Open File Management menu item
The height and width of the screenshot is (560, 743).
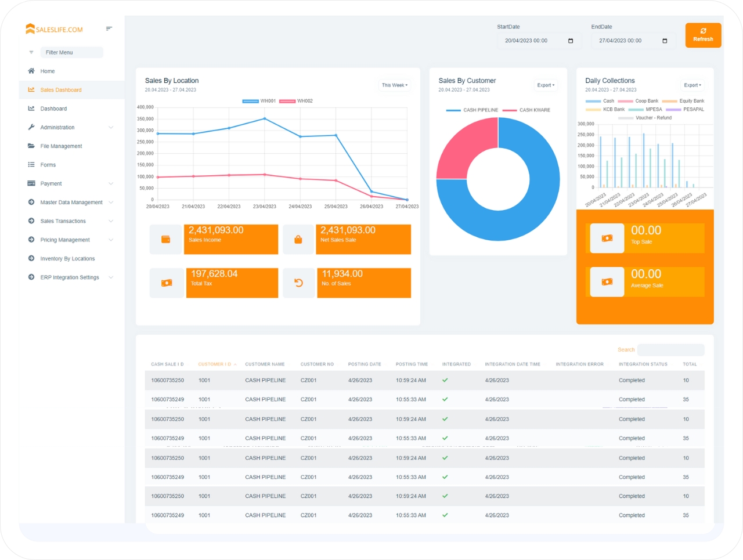(72, 146)
